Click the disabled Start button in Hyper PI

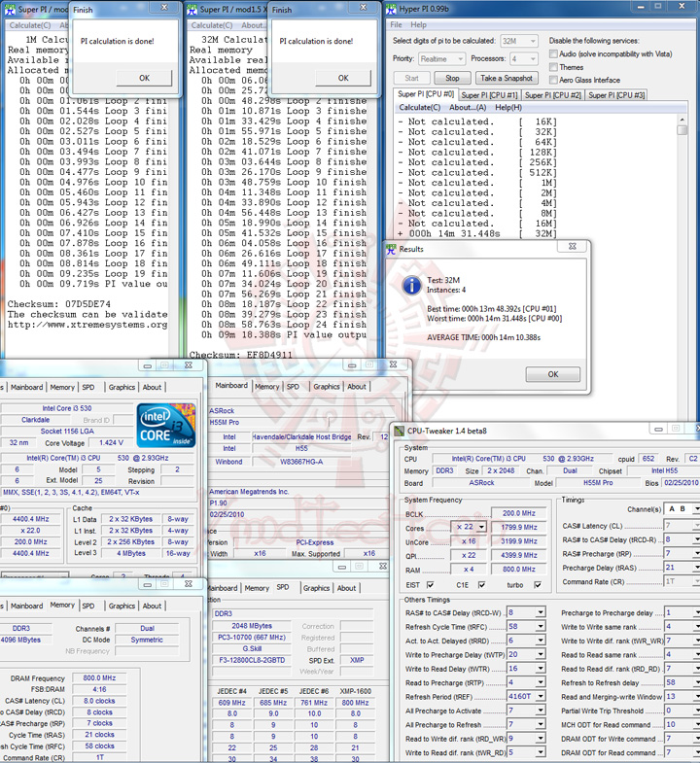click(411, 78)
